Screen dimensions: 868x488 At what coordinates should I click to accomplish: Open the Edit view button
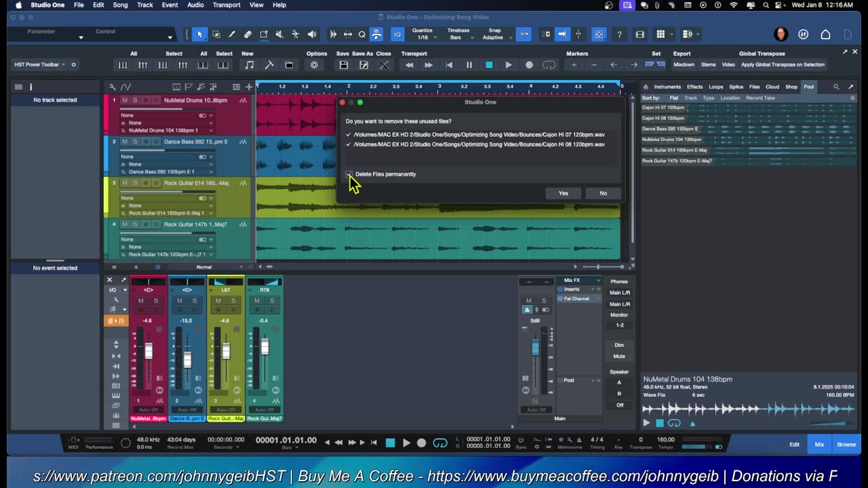794,445
